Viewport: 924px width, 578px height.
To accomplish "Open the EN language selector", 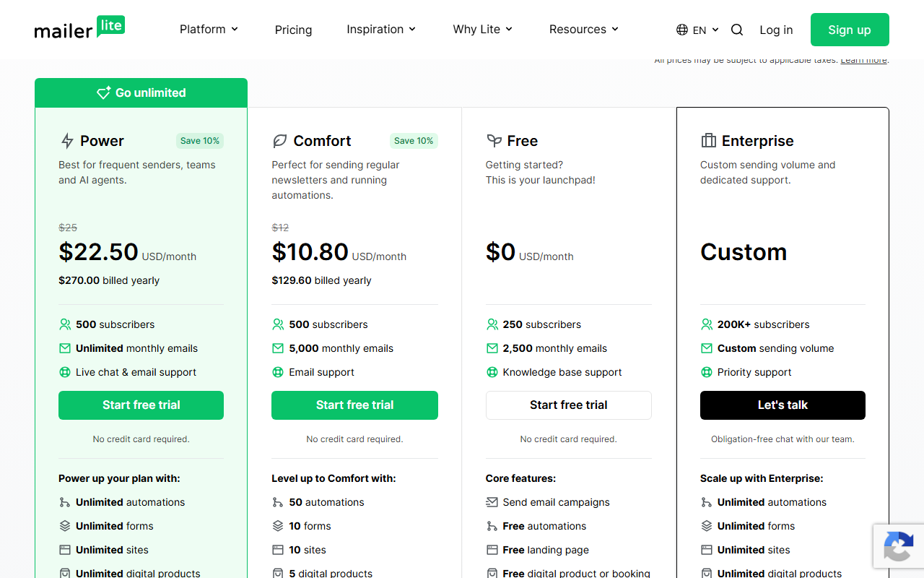I will (x=697, y=30).
